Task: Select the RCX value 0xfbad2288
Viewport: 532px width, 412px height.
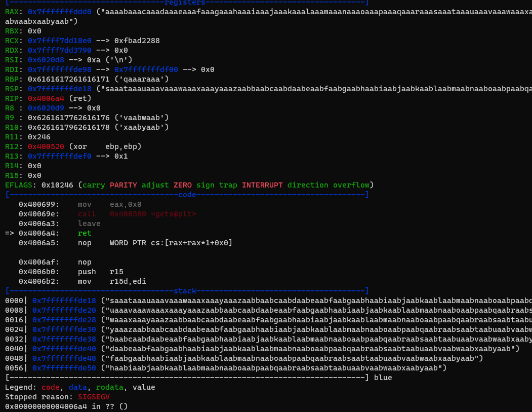Action: point(137,41)
